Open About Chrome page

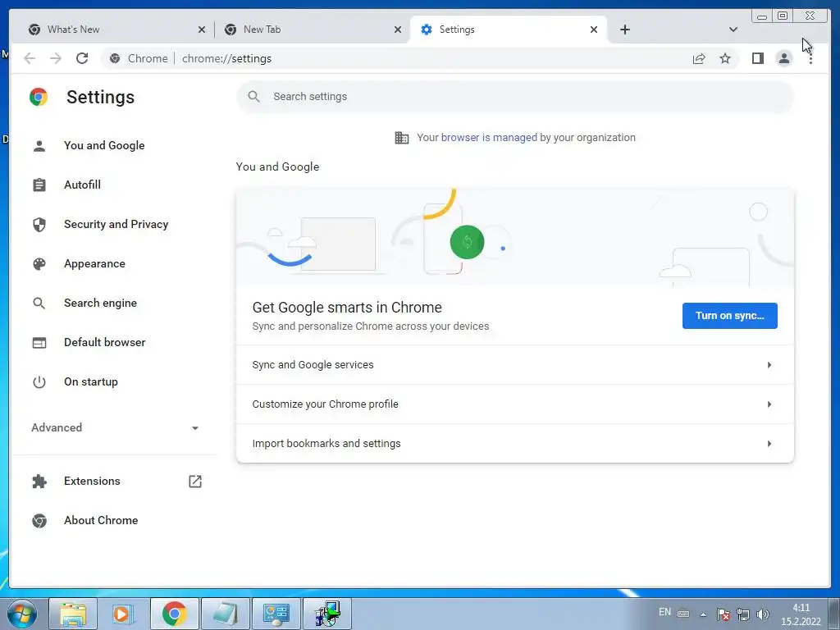[101, 520]
